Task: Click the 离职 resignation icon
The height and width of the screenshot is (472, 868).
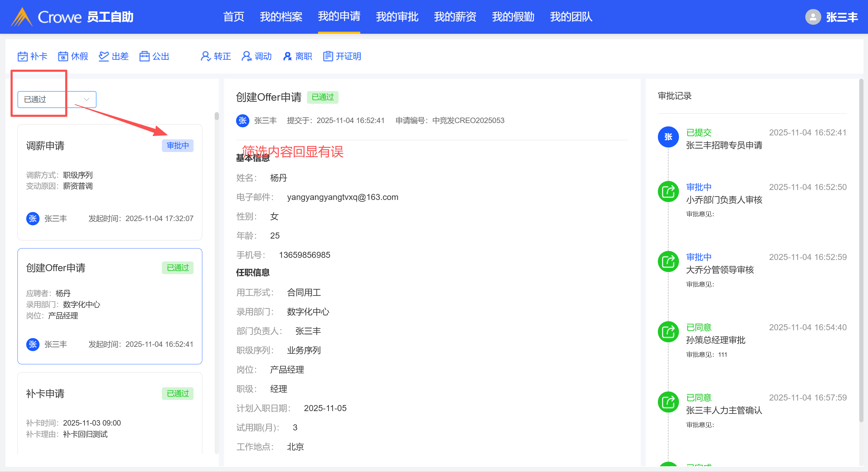Action: coord(287,56)
